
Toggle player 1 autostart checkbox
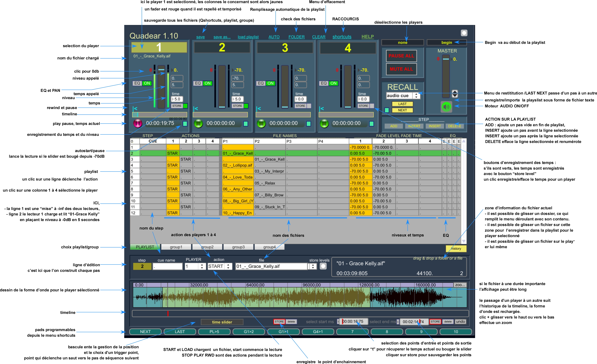pos(185,124)
